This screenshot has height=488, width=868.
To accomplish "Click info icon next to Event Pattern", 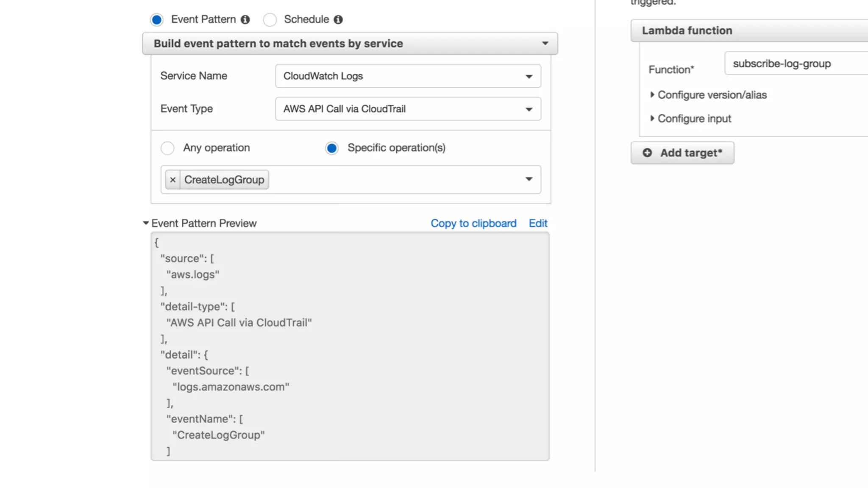I will pos(245,19).
